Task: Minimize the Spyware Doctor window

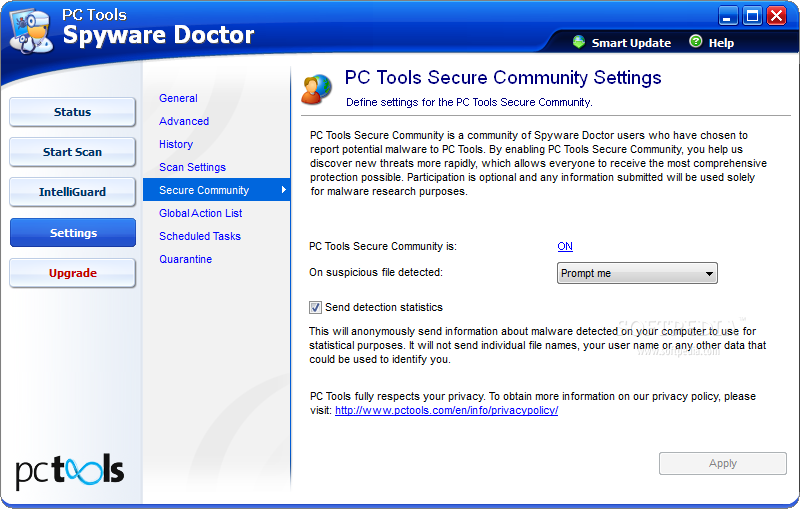Action: pyautogui.click(x=728, y=16)
